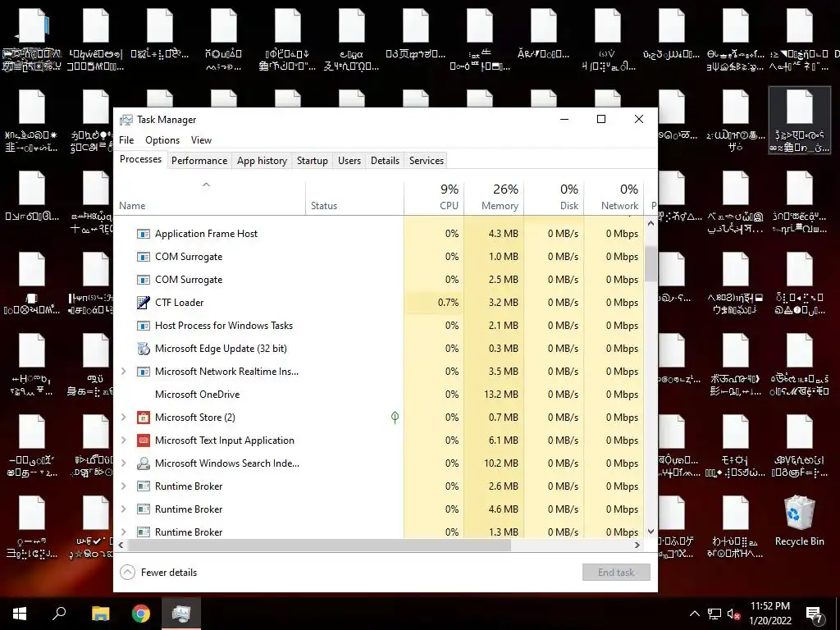Click the Application Frame Host process icon
Image resolution: width=840 pixels, height=630 pixels.
[143, 234]
